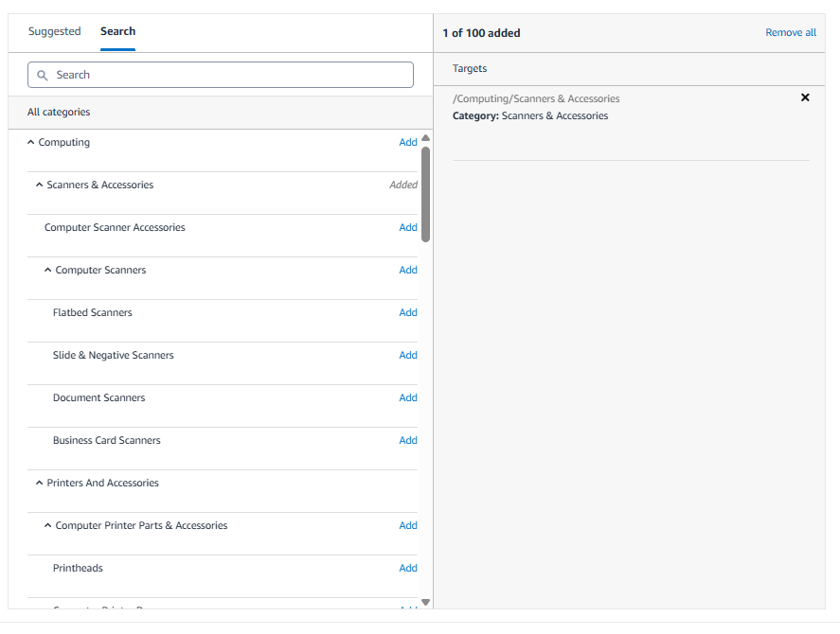Add the Document Scanners category

(407, 397)
